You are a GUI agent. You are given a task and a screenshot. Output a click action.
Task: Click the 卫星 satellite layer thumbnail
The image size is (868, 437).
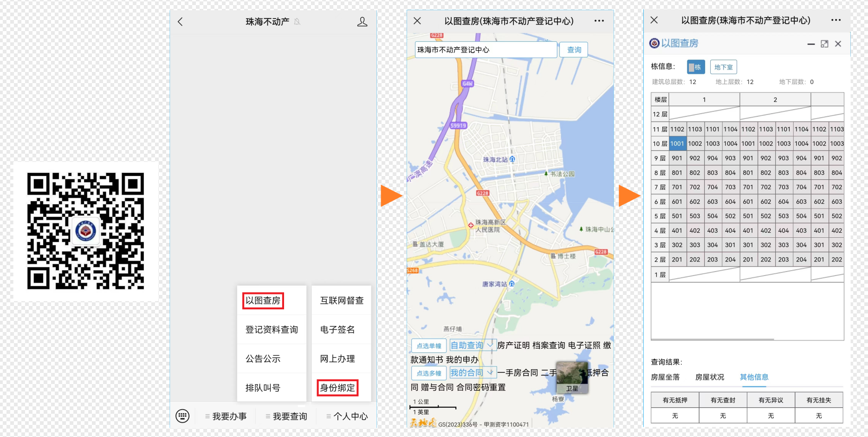click(x=572, y=378)
